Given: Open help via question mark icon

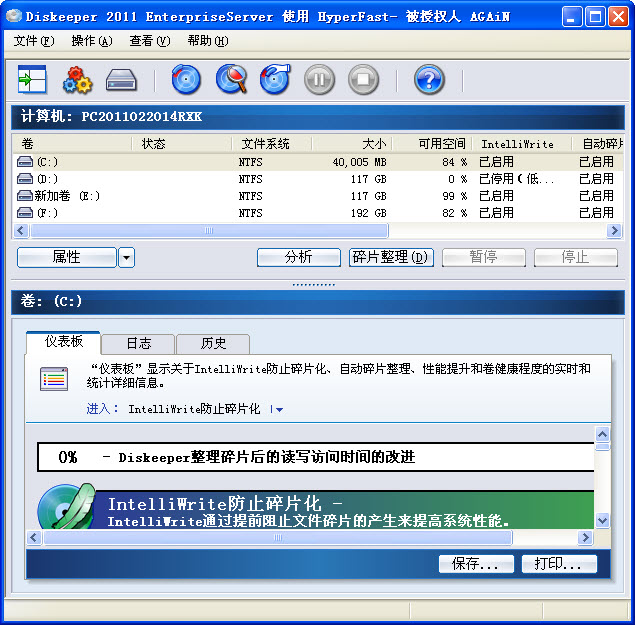Looking at the screenshot, I should [x=429, y=80].
